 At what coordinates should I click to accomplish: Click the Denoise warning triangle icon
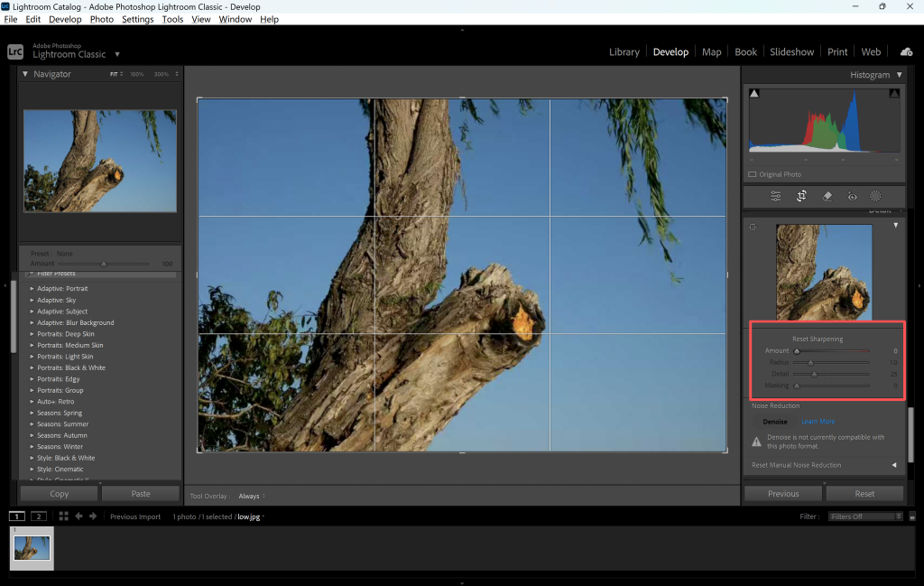coord(757,442)
